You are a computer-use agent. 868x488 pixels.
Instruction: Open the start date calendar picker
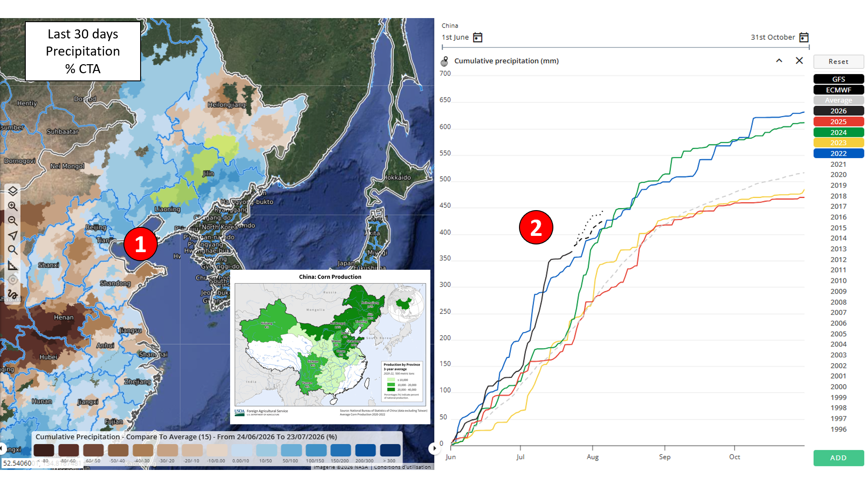477,38
